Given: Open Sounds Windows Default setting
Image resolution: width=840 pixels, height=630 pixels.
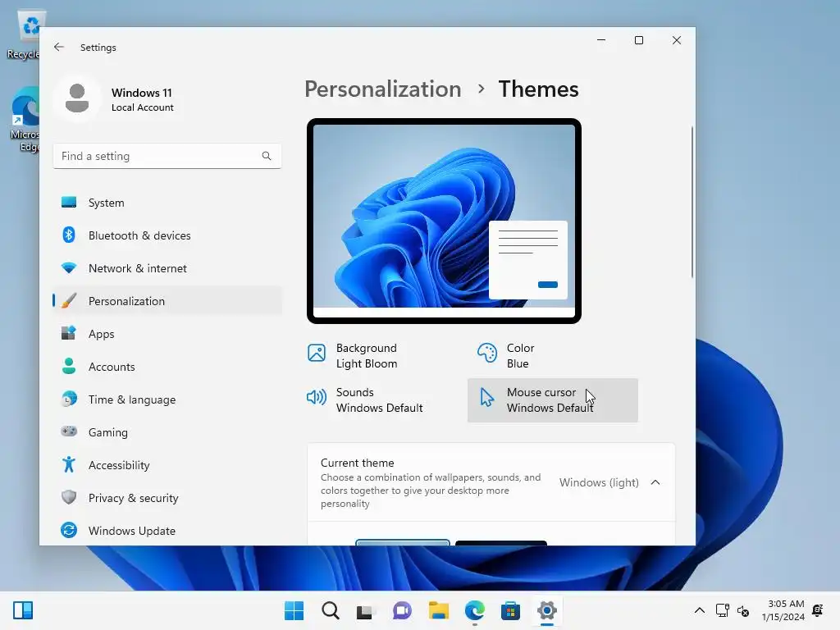Looking at the screenshot, I should tap(382, 400).
